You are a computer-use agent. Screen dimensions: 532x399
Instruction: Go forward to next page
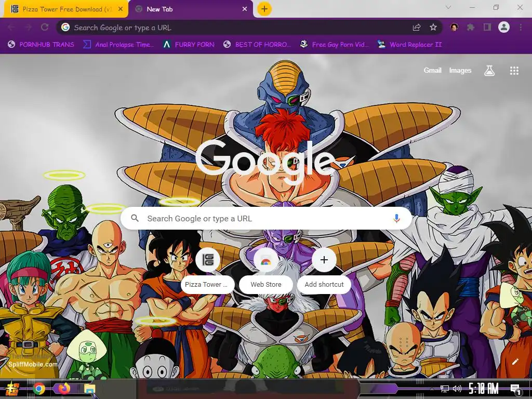coord(28,28)
